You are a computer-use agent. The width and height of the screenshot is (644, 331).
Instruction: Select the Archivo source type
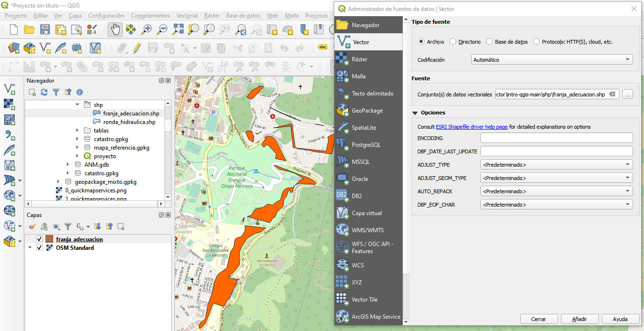(421, 42)
